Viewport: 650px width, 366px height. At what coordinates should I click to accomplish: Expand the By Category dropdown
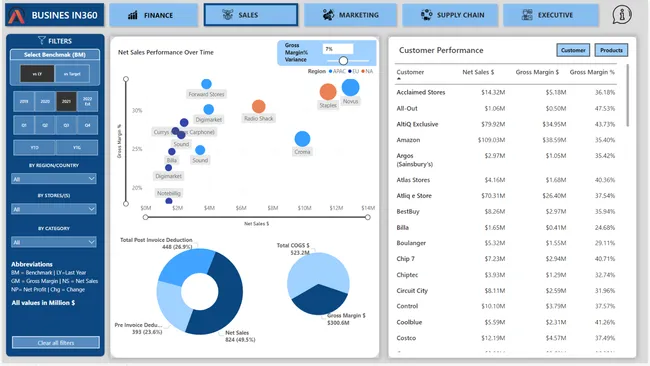(54, 242)
